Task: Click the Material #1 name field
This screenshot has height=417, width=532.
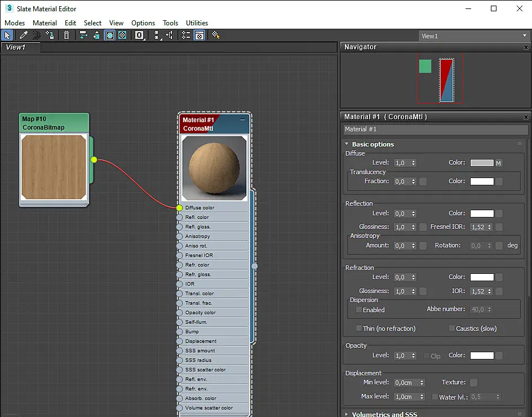Action: [436, 129]
